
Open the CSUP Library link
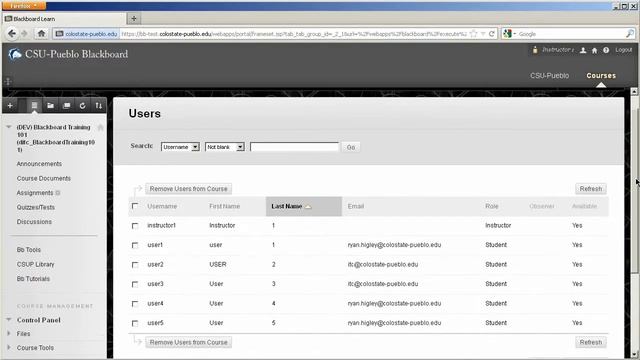(x=36, y=264)
